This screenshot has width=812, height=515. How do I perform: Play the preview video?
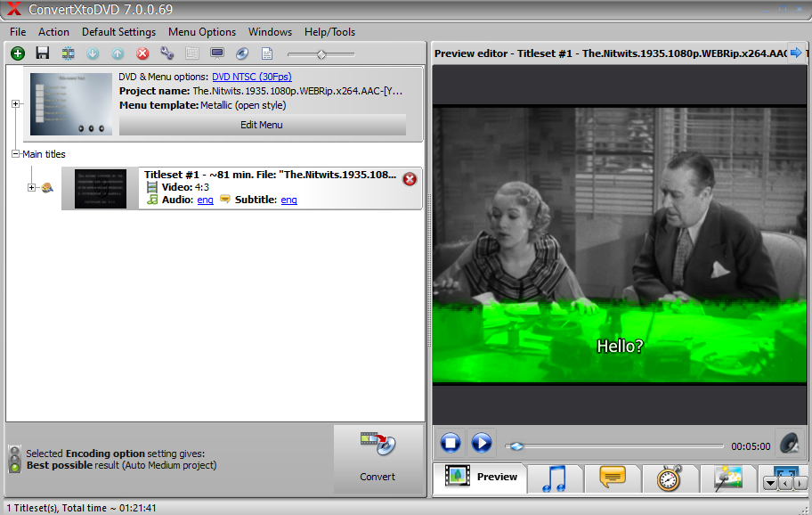[x=482, y=443]
